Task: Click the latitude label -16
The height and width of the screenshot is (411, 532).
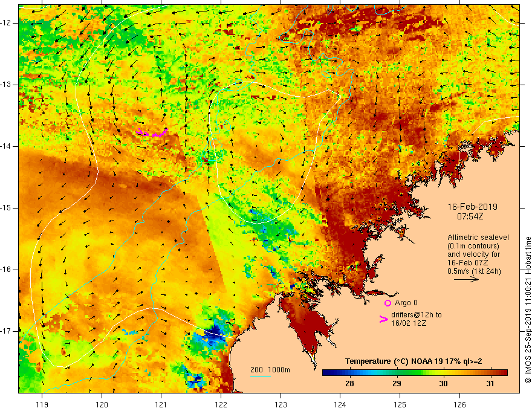Action: (x=6, y=270)
